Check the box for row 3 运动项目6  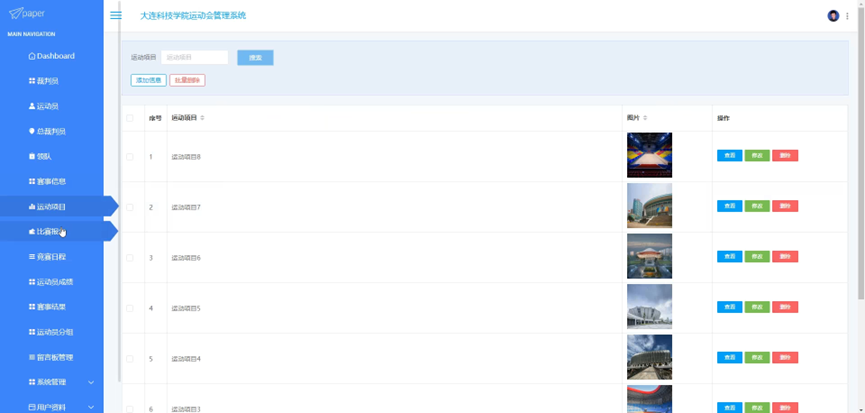[x=130, y=258]
